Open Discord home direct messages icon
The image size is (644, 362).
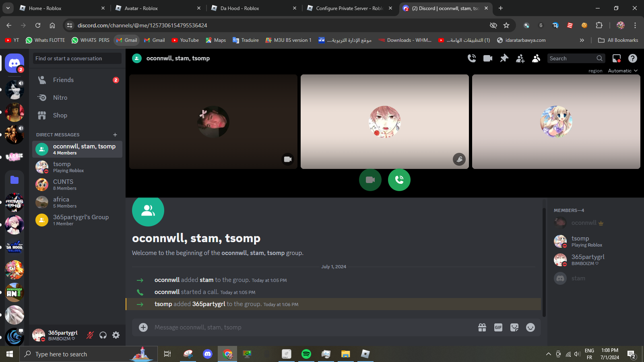pyautogui.click(x=14, y=63)
